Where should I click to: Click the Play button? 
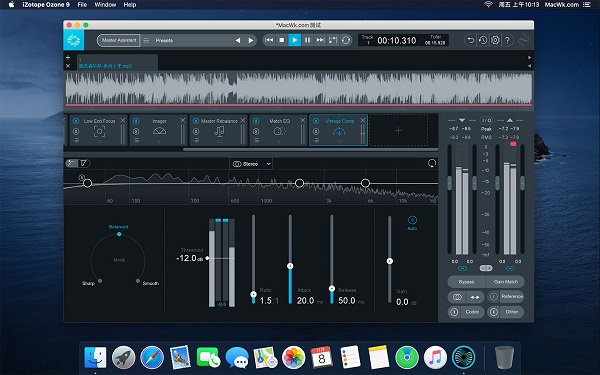coord(295,40)
